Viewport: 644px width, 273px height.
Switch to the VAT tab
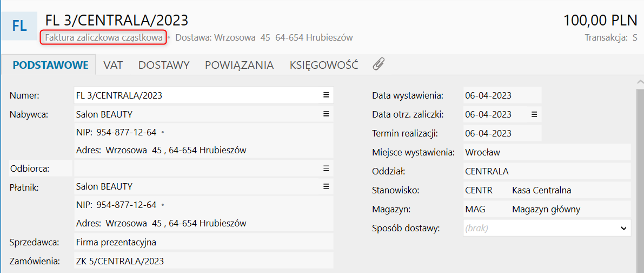coord(113,65)
